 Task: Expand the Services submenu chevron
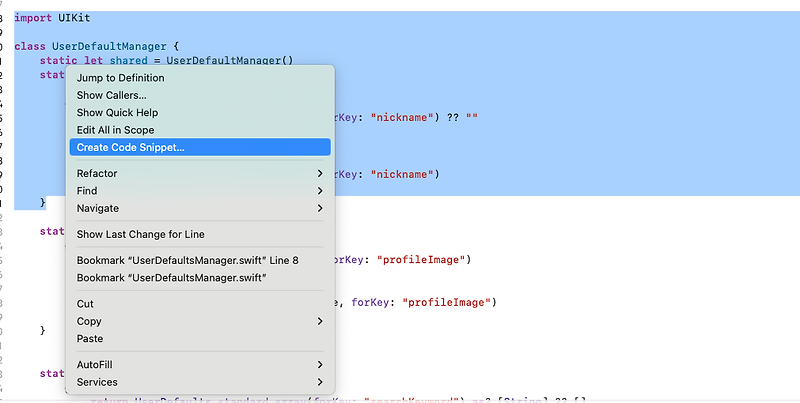click(x=320, y=382)
